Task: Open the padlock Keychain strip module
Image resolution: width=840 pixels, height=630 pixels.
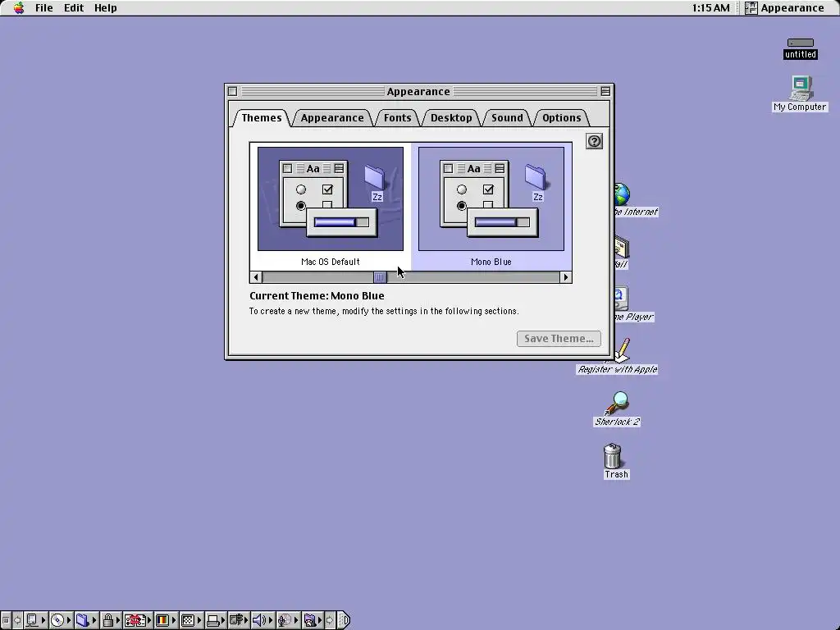Action: tap(111, 620)
